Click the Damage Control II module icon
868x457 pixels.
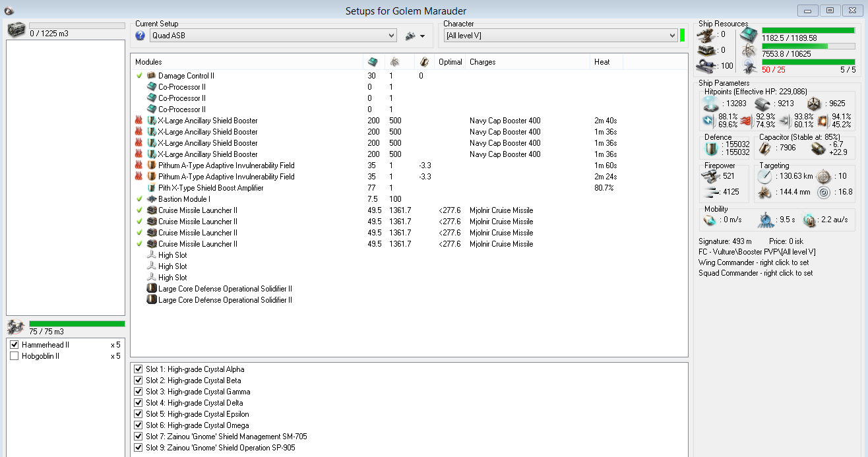click(151, 76)
